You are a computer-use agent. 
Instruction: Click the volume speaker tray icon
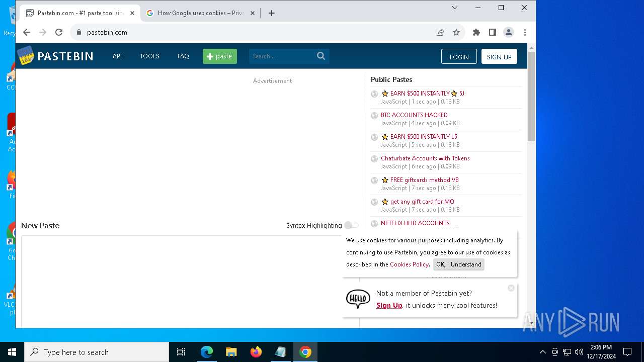pyautogui.click(x=579, y=352)
